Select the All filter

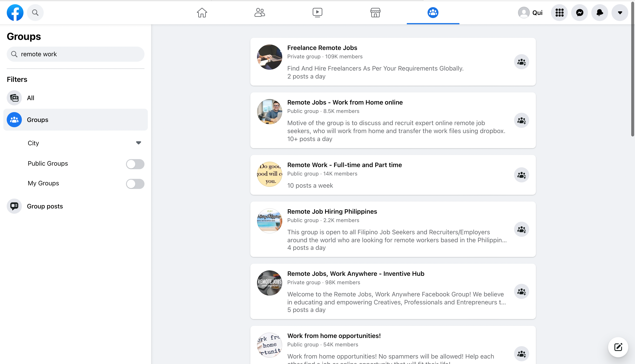[30, 98]
